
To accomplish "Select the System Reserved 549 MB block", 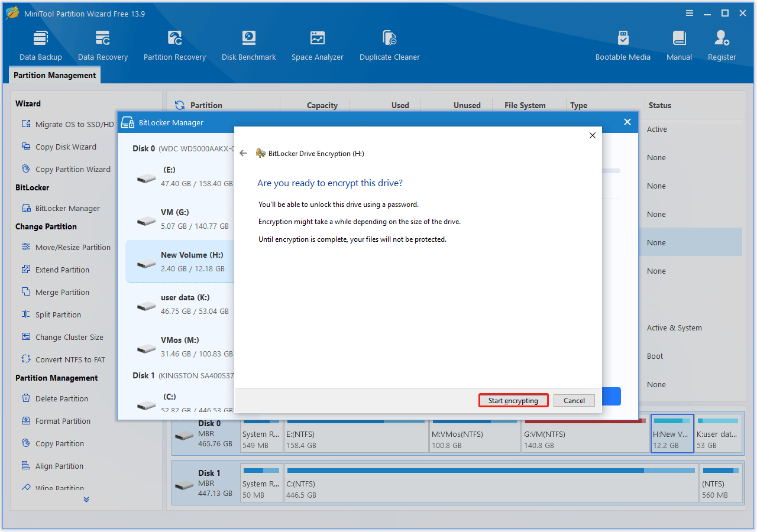I will 261,434.
